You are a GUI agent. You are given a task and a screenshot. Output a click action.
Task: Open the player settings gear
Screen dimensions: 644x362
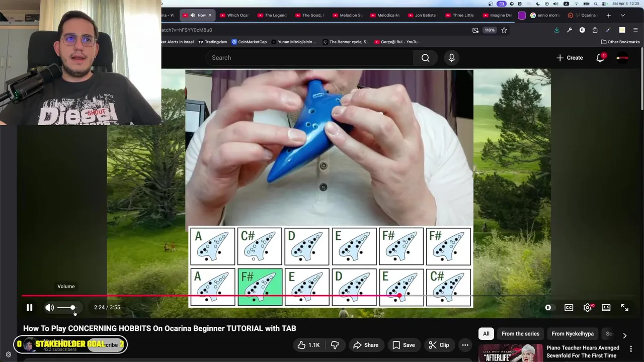[587, 307]
